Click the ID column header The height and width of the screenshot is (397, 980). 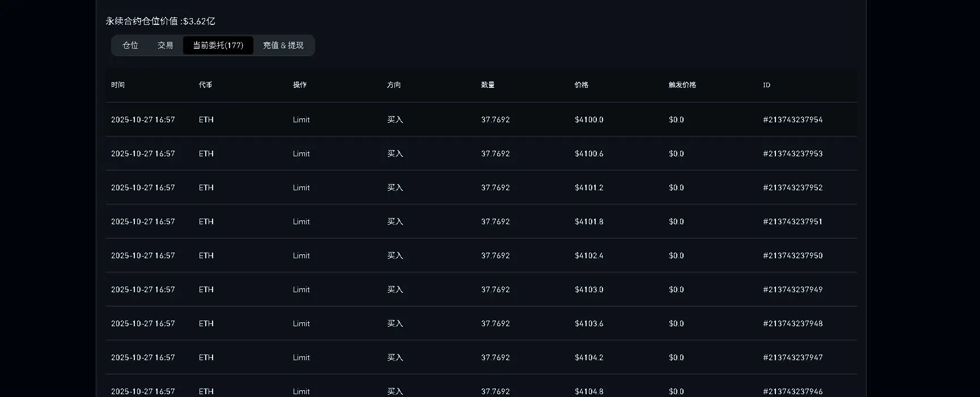click(x=767, y=85)
